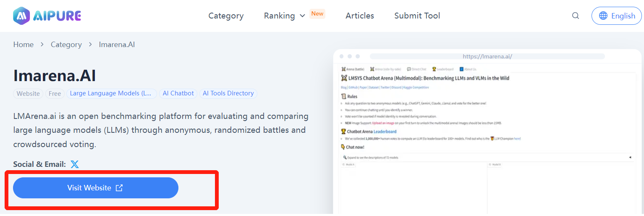
Task: Select the Website tag
Action: pyautogui.click(x=28, y=94)
